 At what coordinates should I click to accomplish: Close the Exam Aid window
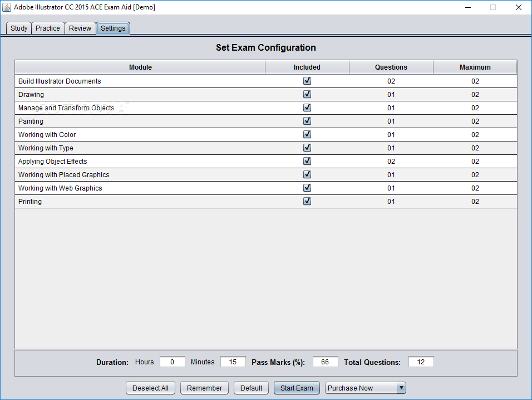519,7
